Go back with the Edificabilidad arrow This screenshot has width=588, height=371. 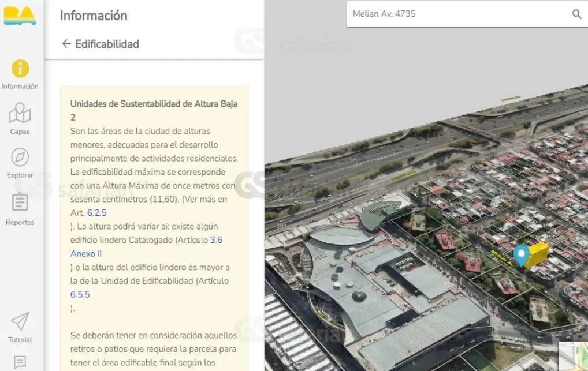pos(66,44)
